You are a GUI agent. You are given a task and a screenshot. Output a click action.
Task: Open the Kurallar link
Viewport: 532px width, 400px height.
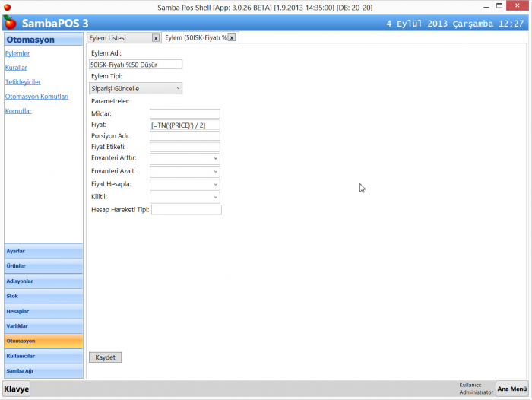16,68
